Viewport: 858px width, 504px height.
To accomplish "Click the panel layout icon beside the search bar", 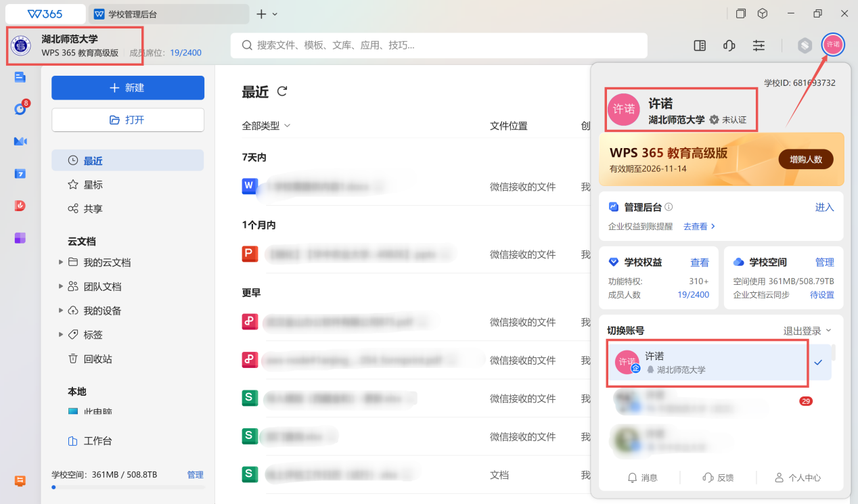I will coord(700,45).
